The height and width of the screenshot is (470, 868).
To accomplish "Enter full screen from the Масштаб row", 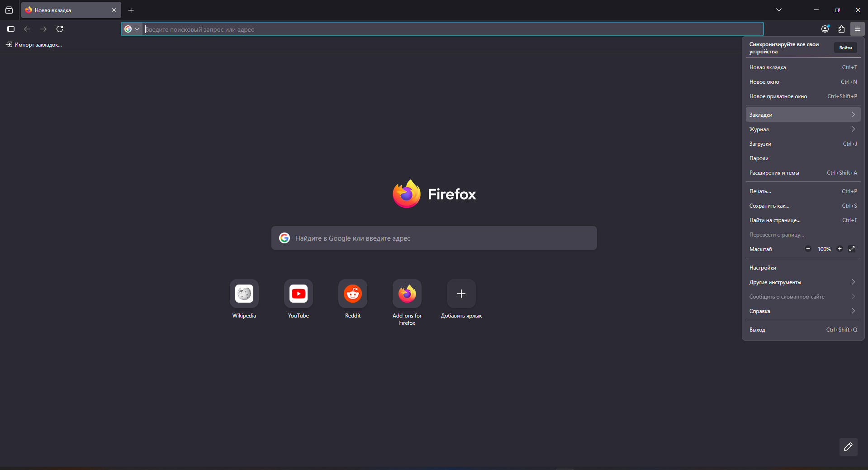I will pos(852,249).
